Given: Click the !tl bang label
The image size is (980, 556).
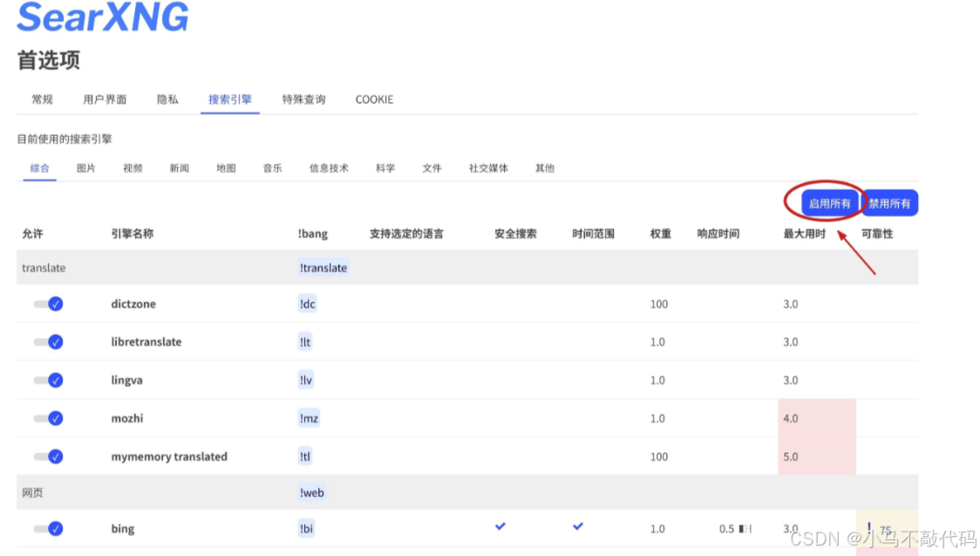Looking at the screenshot, I should point(305,457).
